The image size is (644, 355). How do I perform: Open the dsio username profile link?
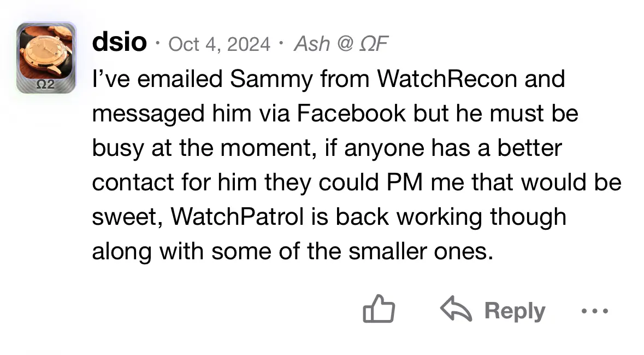pyautogui.click(x=119, y=42)
